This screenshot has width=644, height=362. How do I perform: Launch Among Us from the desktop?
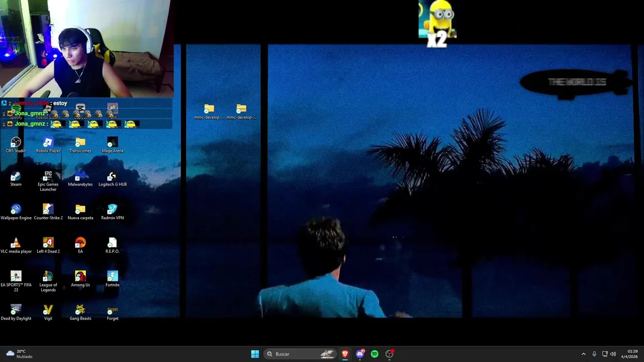click(80, 280)
